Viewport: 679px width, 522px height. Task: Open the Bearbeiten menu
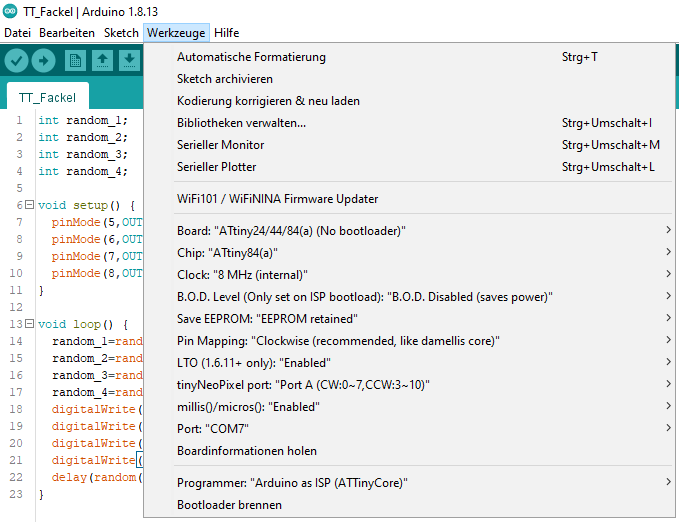pyautogui.click(x=67, y=33)
